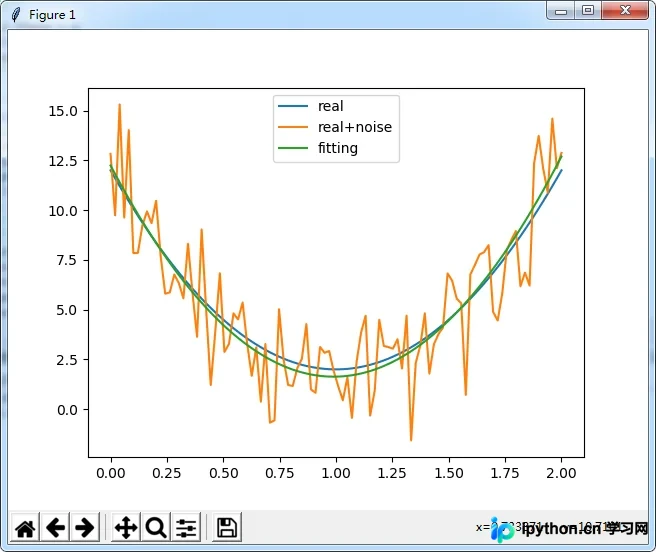Close the Figure 1 window
The image size is (656, 552).
pos(625,10)
